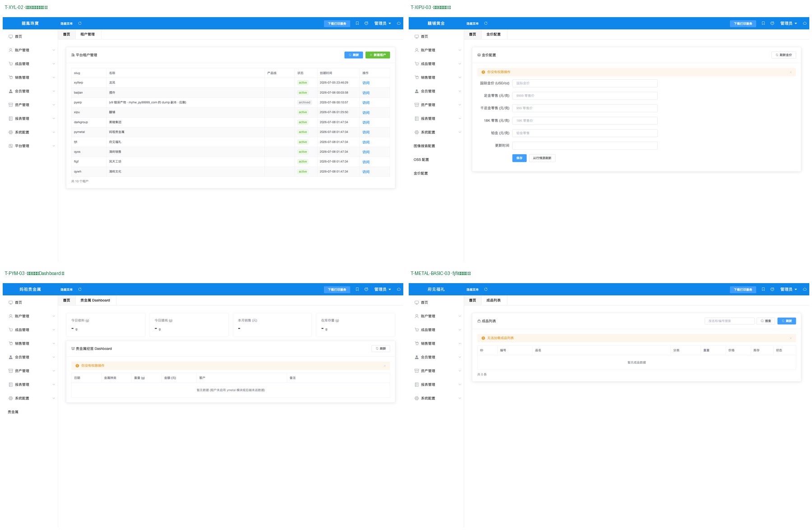Viewport: 812px width, 532px height.
Task: Select the 贵金属 Dashboard tab
Action: click(x=95, y=300)
